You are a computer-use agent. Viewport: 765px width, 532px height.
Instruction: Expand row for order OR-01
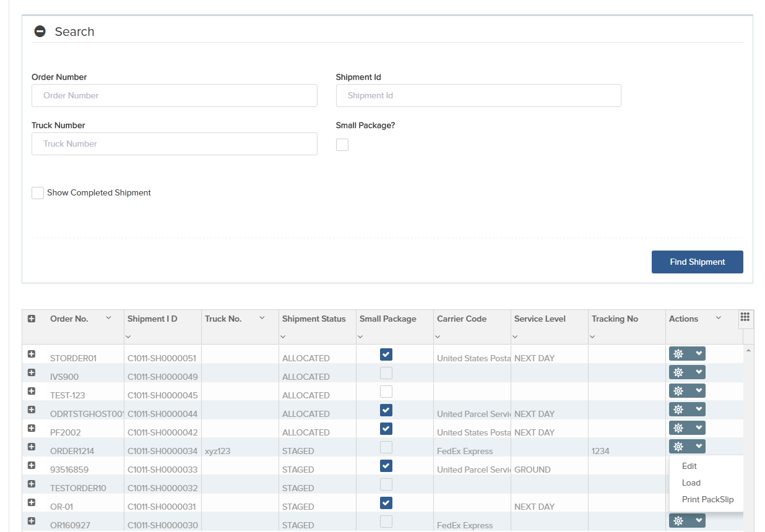[32, 503]
